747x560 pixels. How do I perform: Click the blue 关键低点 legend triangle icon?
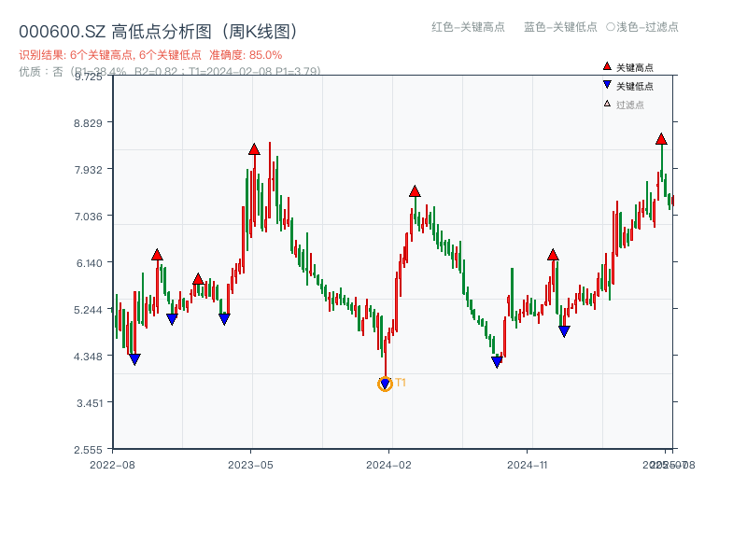pos(607,83)
